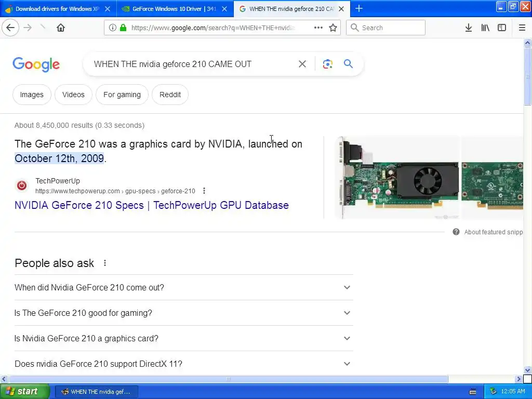The width and height of the screenshot is (532, 399).
Task: Apply the For gaming filter chip
Action: (x=122, y=95)
